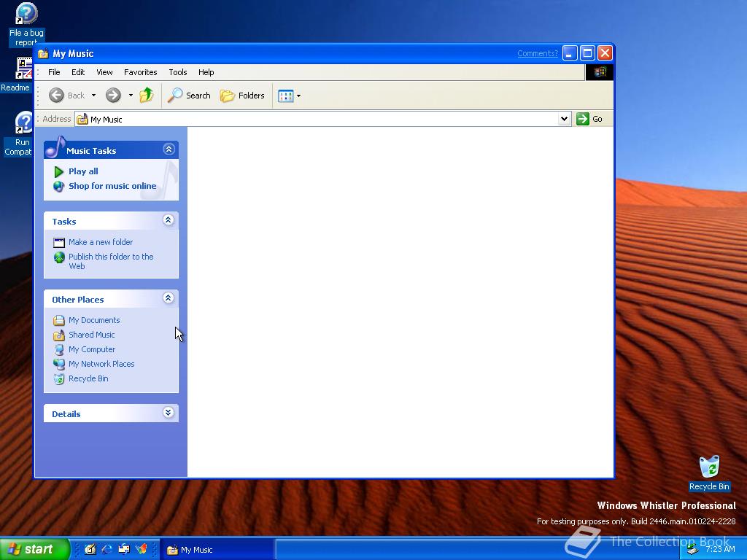The width and height of the screenshot is (747, 560).
Task: Click the 7:23 AM clock
Action: click(x=720, y=549)
